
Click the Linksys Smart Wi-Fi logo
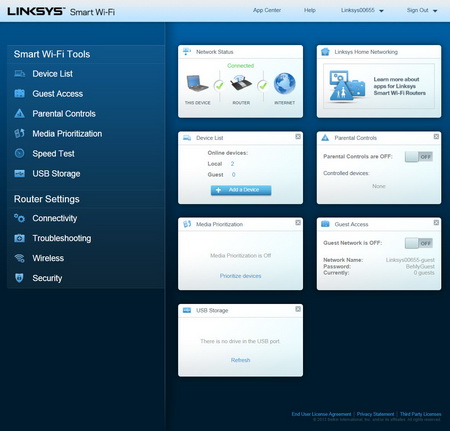pos(61,11)
